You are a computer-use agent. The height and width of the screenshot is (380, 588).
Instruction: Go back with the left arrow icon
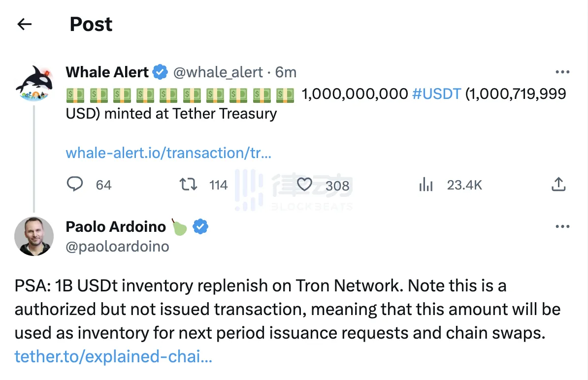click(25, 24)
